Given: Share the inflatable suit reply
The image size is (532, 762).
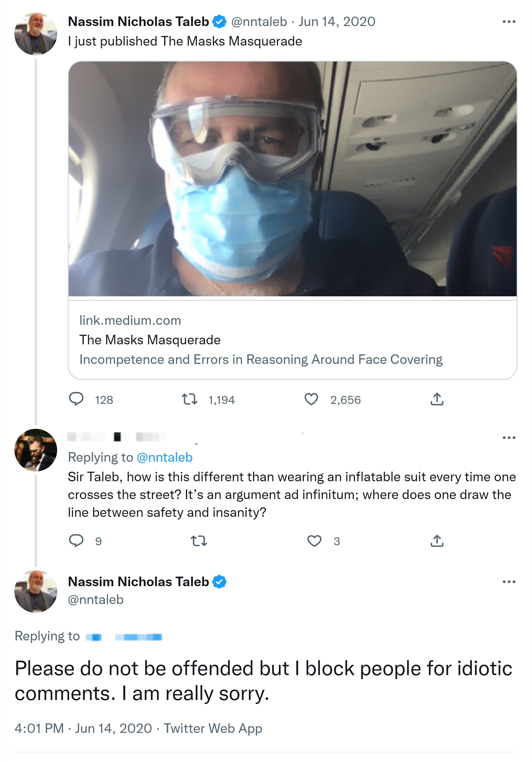Looking at the screenshot, I should pos(437,541).
